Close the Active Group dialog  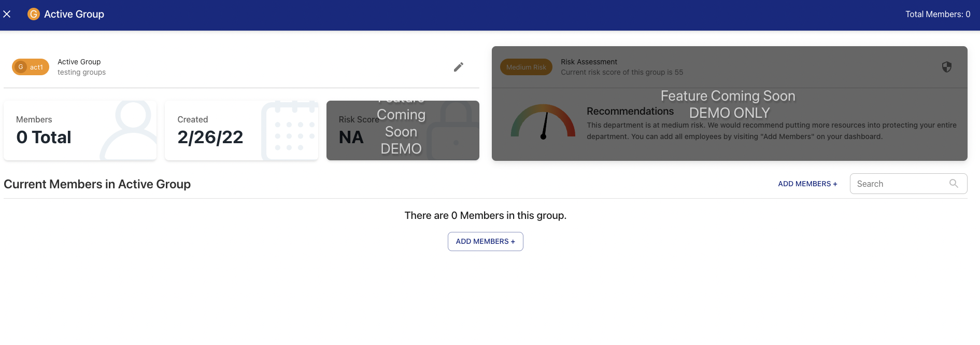[x=7, y=14]
